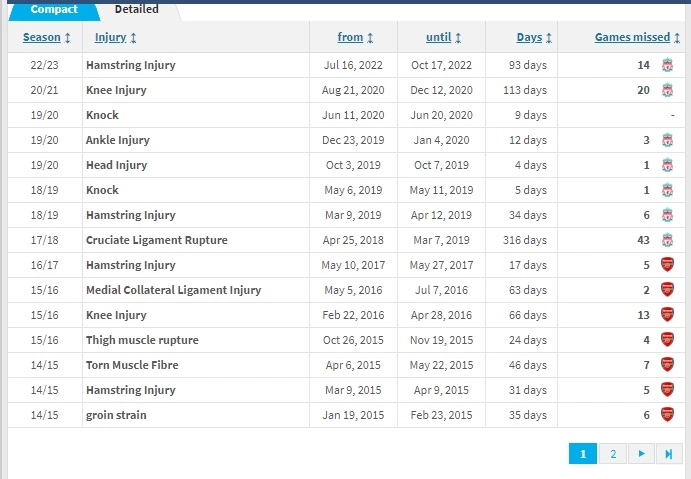Screen dimensions: 691x479
Task: Sort by the Days column header
Action: (534, 37)
